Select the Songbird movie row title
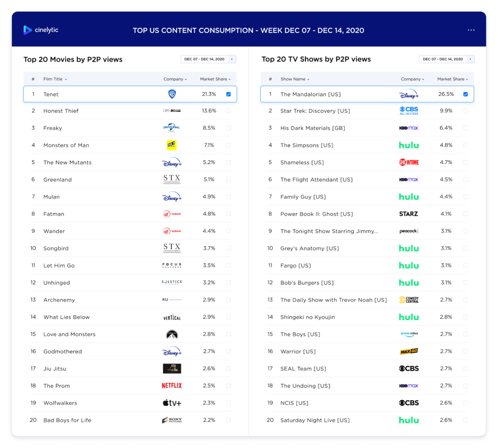This screenshot has width=498, height=448. tap(56, 248)
